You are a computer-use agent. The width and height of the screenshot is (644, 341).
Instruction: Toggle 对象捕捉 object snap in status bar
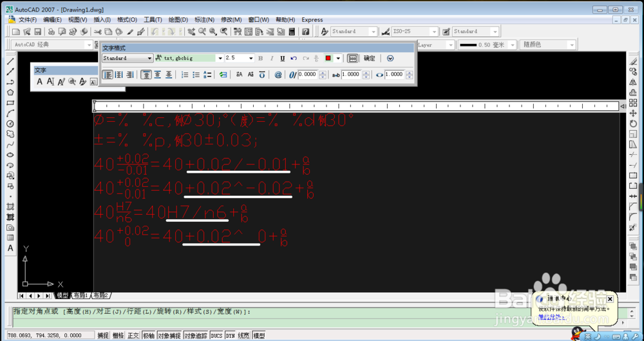169,336
